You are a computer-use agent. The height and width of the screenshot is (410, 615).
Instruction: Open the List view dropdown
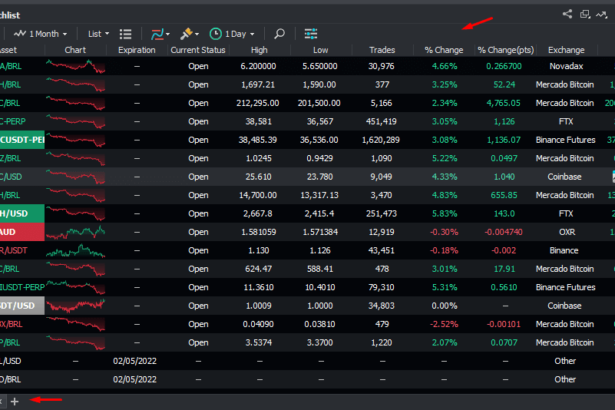98,34
